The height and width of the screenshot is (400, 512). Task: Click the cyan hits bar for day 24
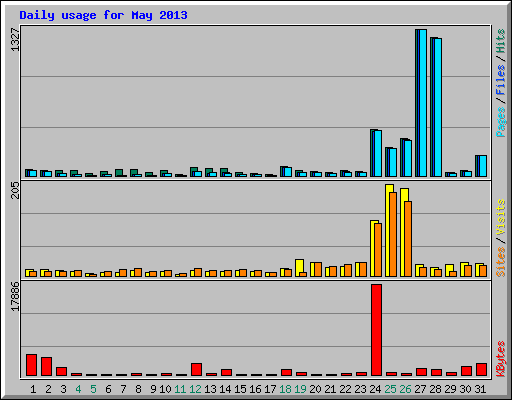coord(378,153)
